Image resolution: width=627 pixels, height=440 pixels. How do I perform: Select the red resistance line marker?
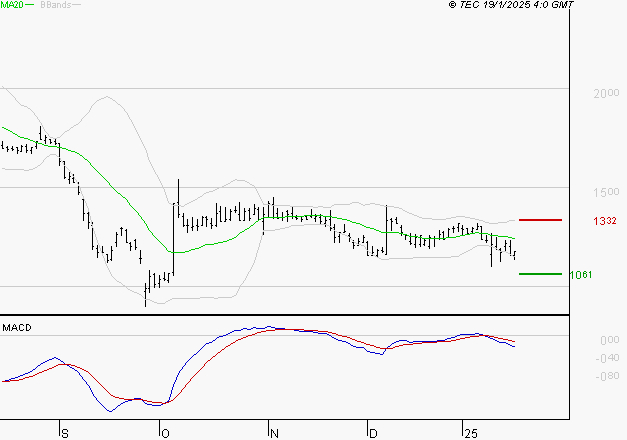tap(541, 219)
